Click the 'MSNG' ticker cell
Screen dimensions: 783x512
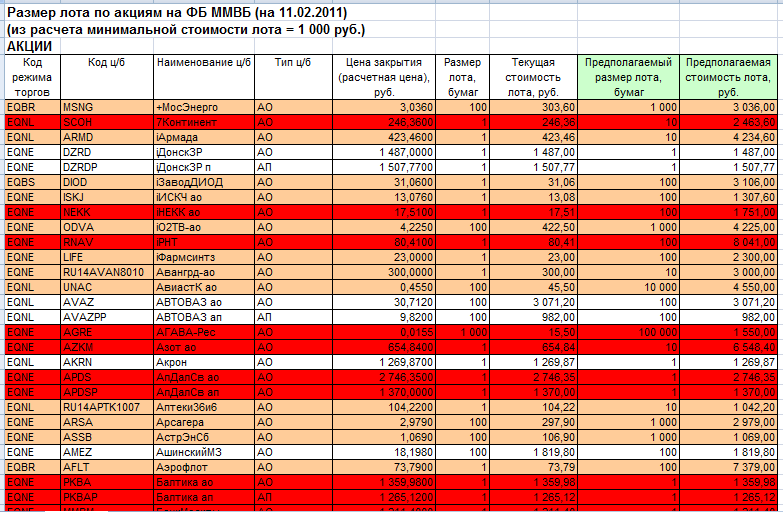pyautogui.click(x=107, y=107)
